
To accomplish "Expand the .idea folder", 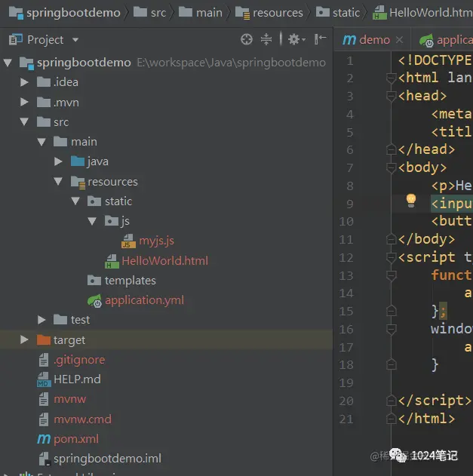I will coord(24,82).
